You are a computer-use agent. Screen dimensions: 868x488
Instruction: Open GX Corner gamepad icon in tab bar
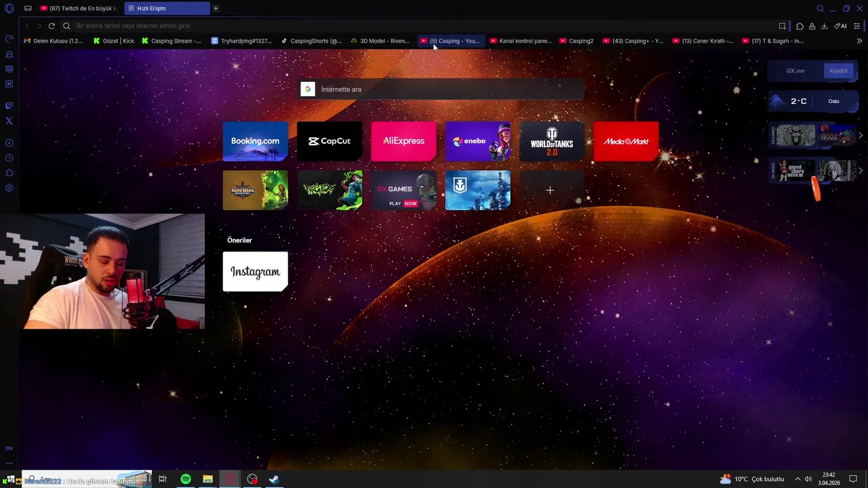point(28,8)
